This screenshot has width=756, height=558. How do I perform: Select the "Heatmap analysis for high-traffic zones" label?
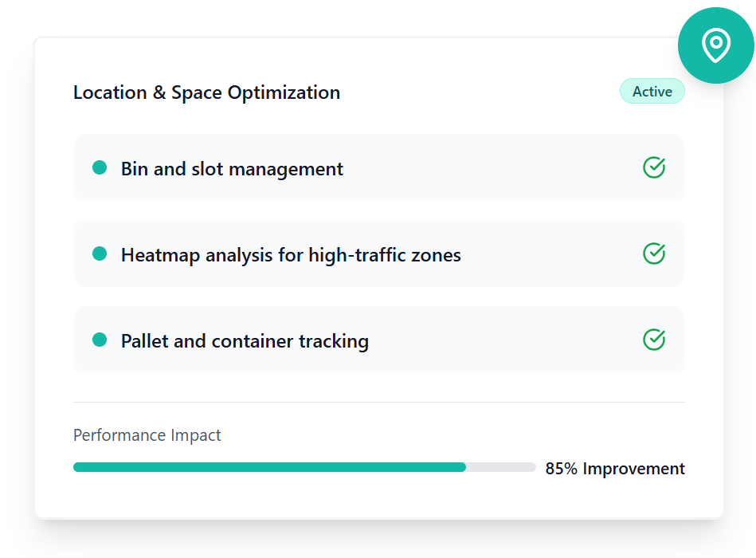[x=291, y=255]
